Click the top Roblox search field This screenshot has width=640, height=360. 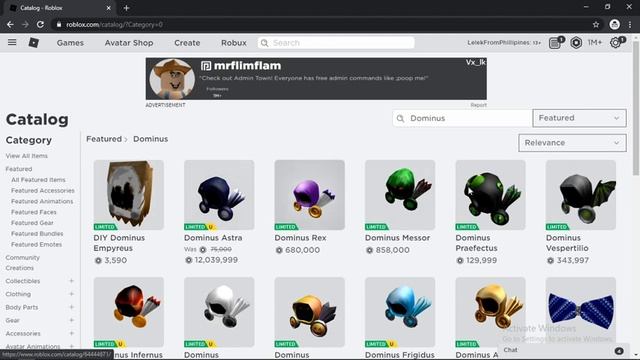(336, 43)
